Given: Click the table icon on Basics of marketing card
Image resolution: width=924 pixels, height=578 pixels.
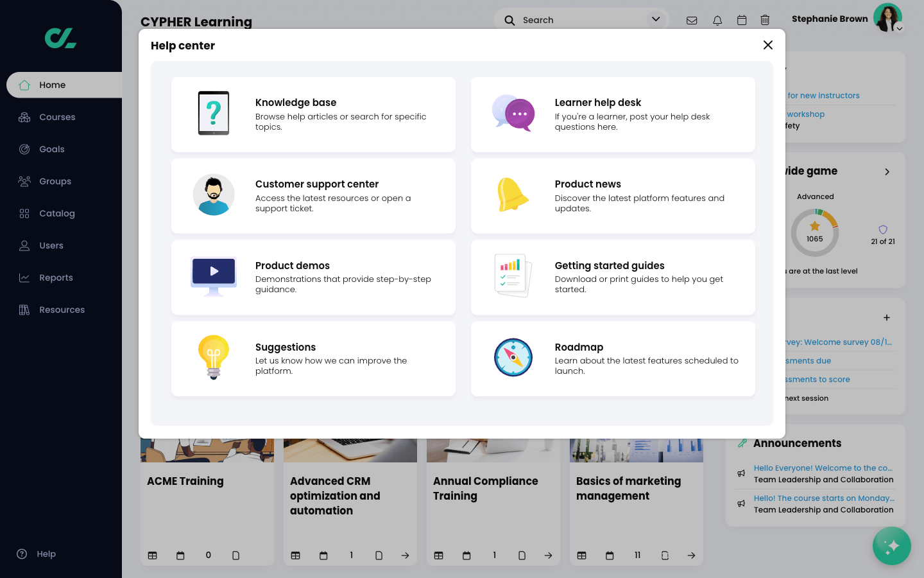Looking at the screenshot, I should pyautogui.click(x=581, y=556).
